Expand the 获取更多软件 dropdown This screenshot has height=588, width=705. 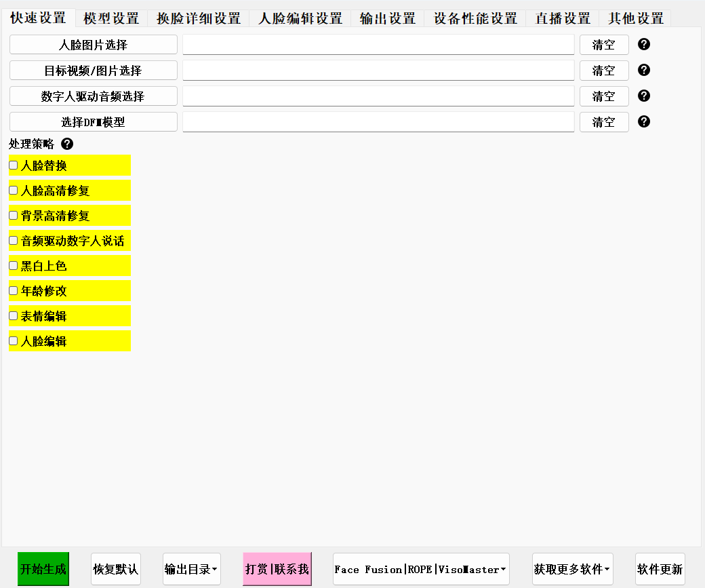tap(572, 569)
